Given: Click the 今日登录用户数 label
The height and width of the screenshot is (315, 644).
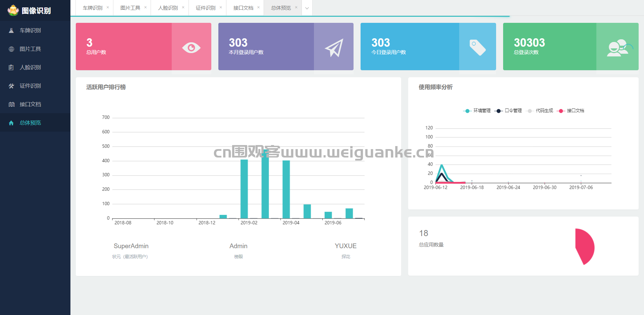Looking at the screenshot, I should point(389,52).
